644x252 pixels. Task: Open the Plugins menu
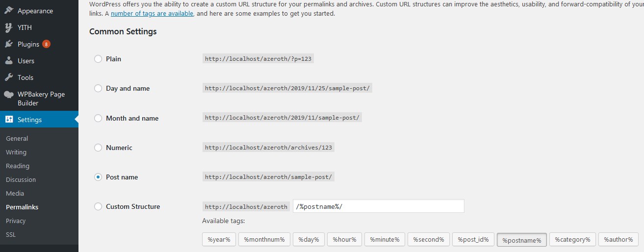(x=39, y=44)
